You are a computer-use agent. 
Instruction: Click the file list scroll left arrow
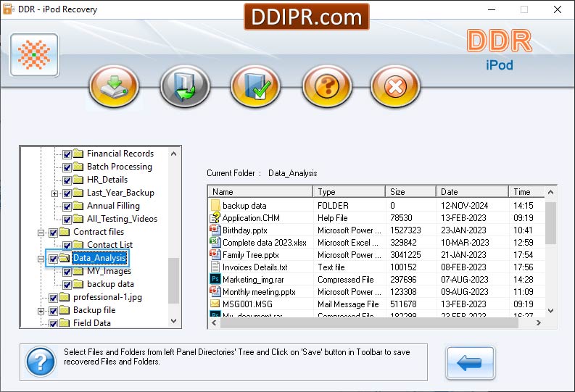coord(215,322)
